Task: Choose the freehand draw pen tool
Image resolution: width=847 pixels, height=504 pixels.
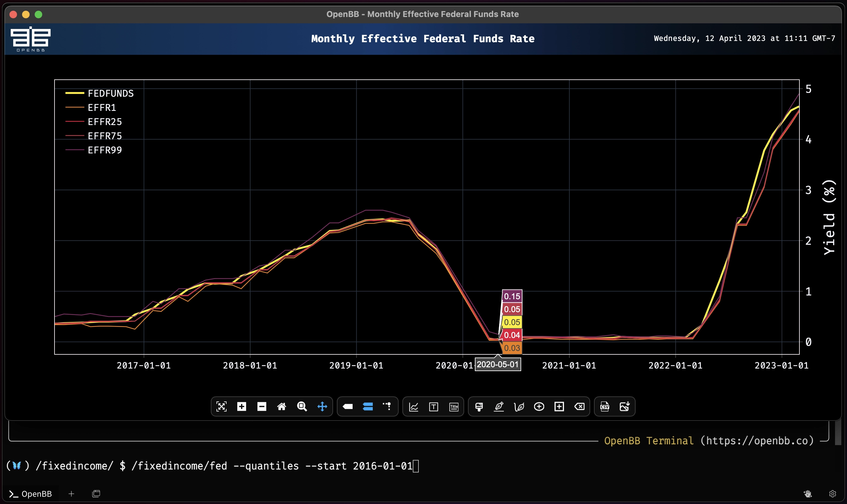Action: tap(519, 407)
